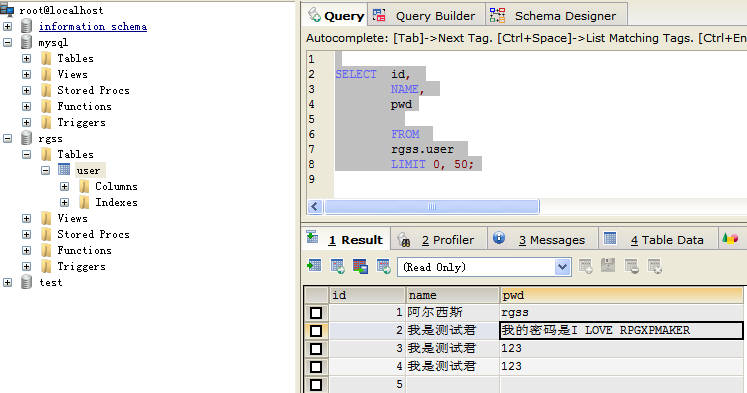Expand the Indexes node under user
This screenshot has width=747, height=393.
pos(64,202)
